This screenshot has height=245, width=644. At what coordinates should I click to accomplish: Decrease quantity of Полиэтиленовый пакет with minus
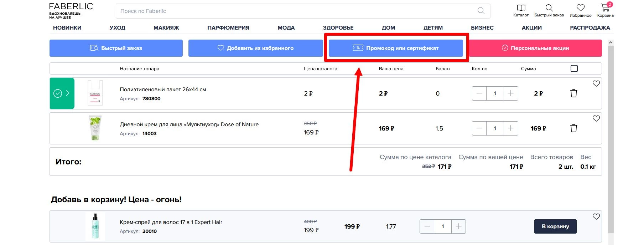tap(479, 93)
